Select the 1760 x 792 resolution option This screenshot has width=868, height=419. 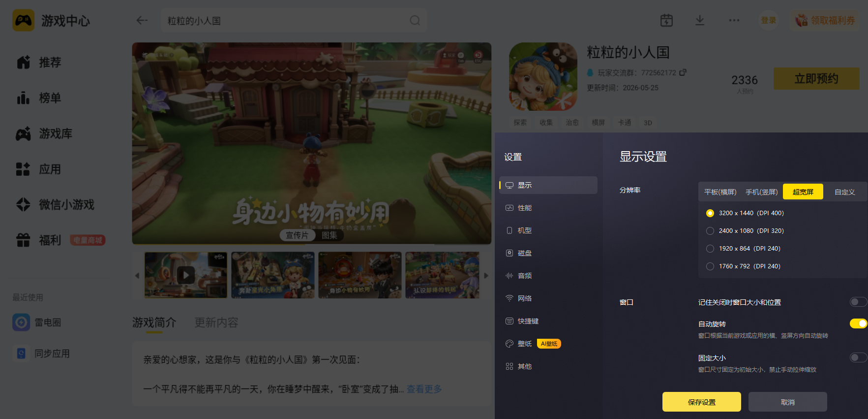tap(710, 266)
